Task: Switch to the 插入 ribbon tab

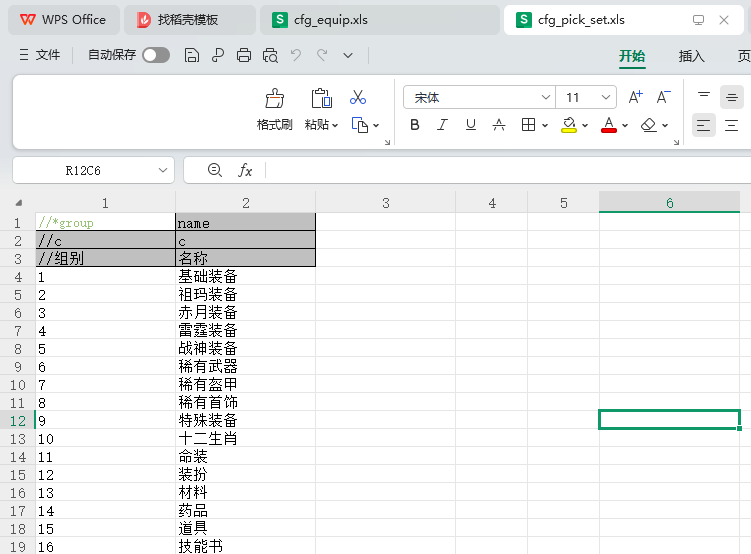Action: coord(691,56)
